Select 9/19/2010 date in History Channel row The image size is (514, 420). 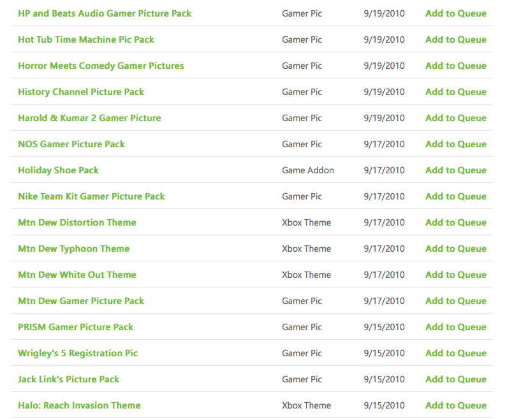tap(384, 92)
